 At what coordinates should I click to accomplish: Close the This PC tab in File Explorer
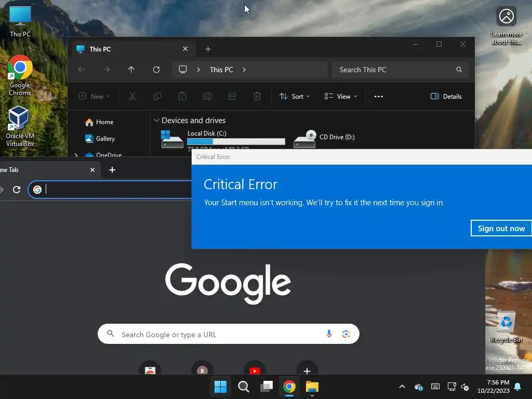click(185, 49)
